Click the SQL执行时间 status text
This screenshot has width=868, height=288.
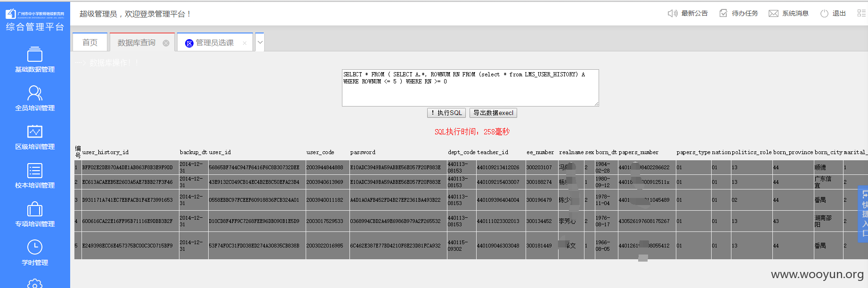coord(472,132)
